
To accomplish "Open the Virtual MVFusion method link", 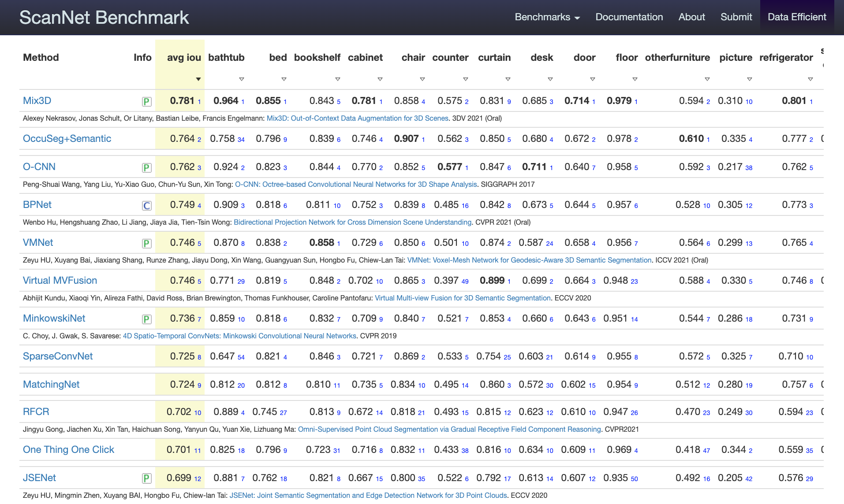I will click(x=60, y=280).
